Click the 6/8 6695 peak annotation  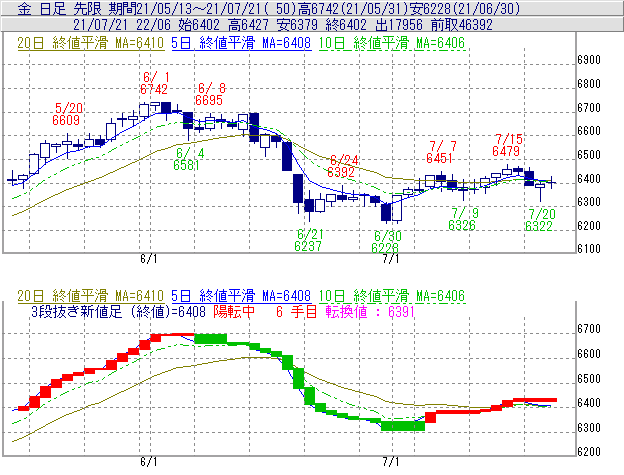point(210,94)
